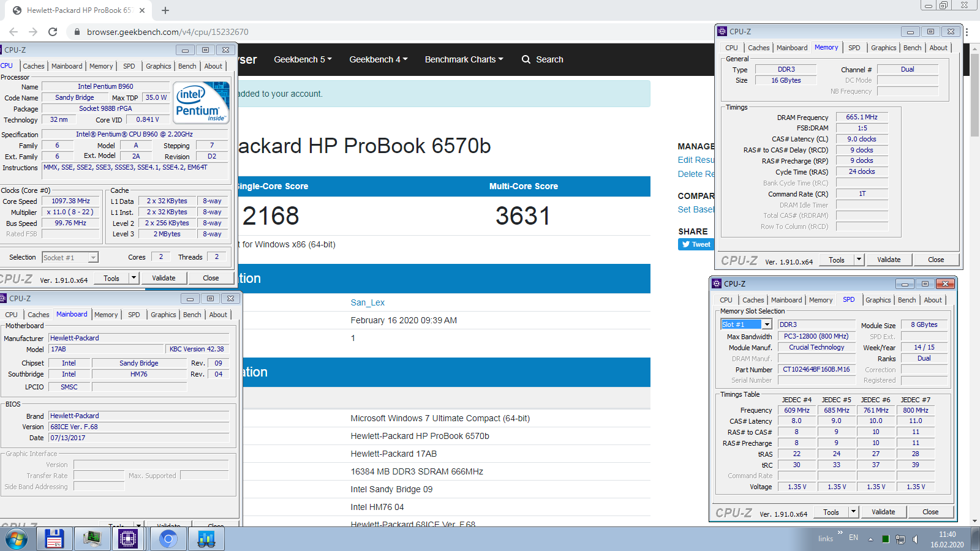
Task: Open Tools dropdown arrow in the CPU-tab window
Action: [134, 278]
